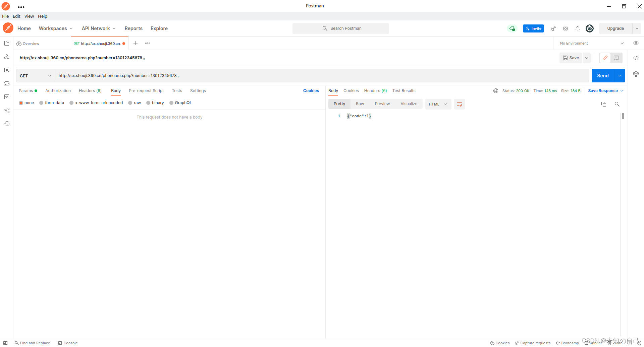Switch to the Raw response view

tap(360, 104)
